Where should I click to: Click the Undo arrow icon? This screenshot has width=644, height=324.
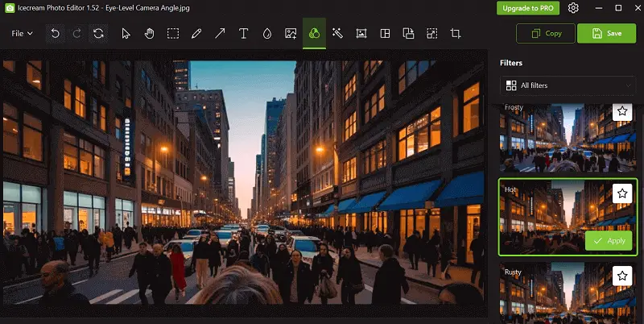pos(55,34)
